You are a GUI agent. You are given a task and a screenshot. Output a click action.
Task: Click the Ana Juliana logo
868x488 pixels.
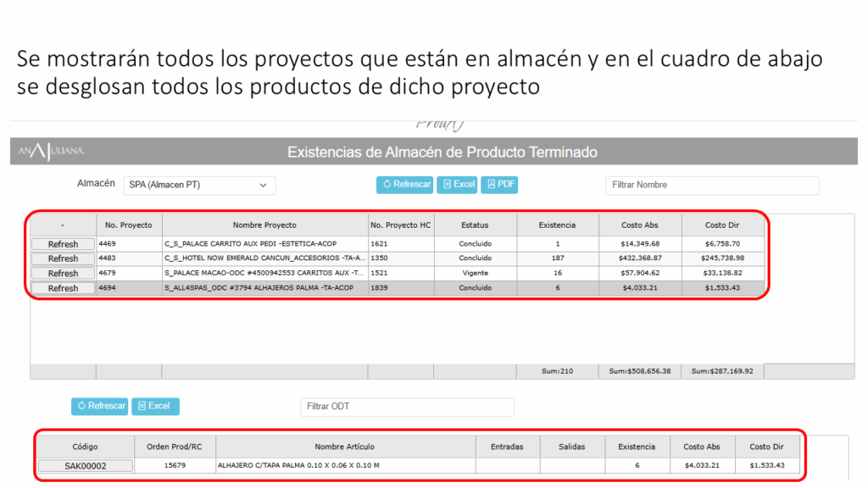click(x=53, y=152)
